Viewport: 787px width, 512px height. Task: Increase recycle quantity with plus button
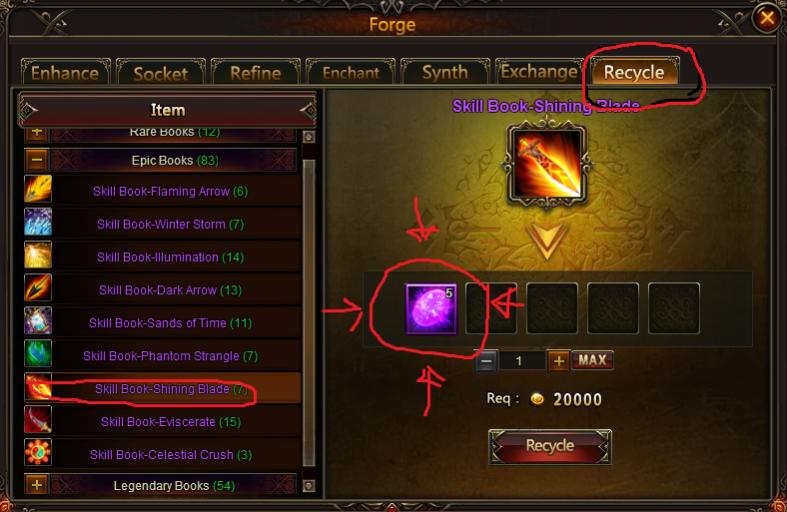click(x=558, y=360)
